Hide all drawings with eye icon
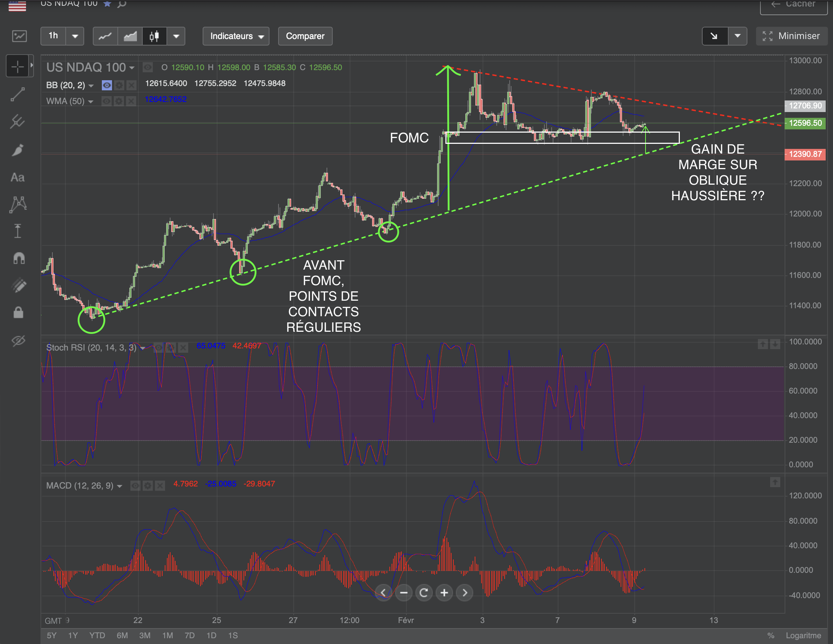This screenshot has width=833, height=644. [x=18, y=340]
